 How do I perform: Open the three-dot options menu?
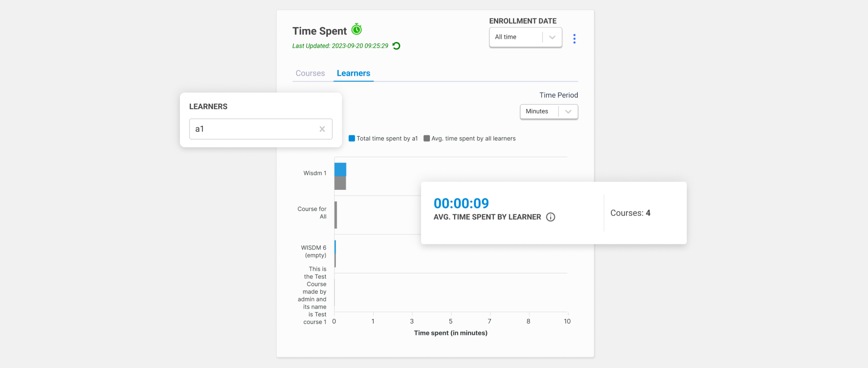574,39
